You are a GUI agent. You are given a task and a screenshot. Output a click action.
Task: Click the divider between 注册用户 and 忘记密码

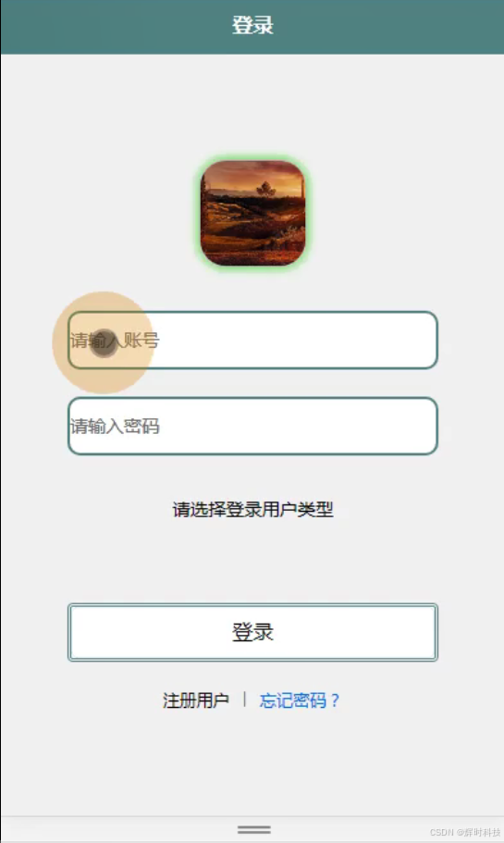pos(244,700)
